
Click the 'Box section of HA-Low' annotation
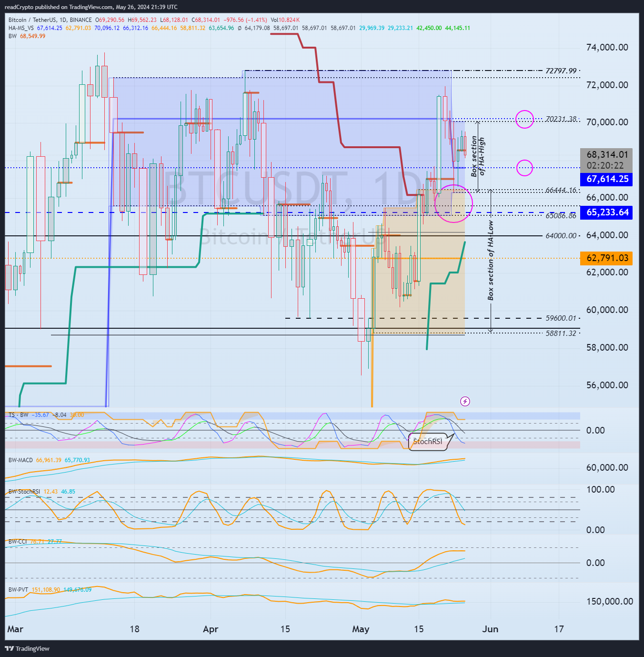pos(491,260)
